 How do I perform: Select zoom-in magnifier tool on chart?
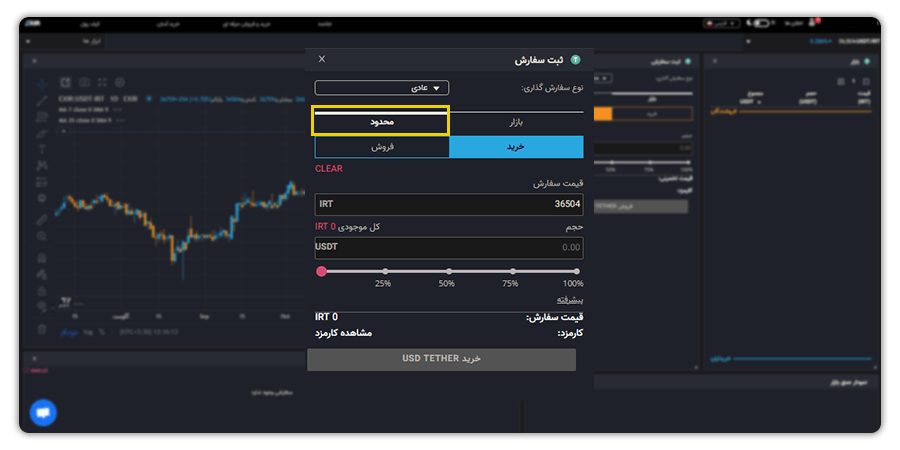pos(41,235)
